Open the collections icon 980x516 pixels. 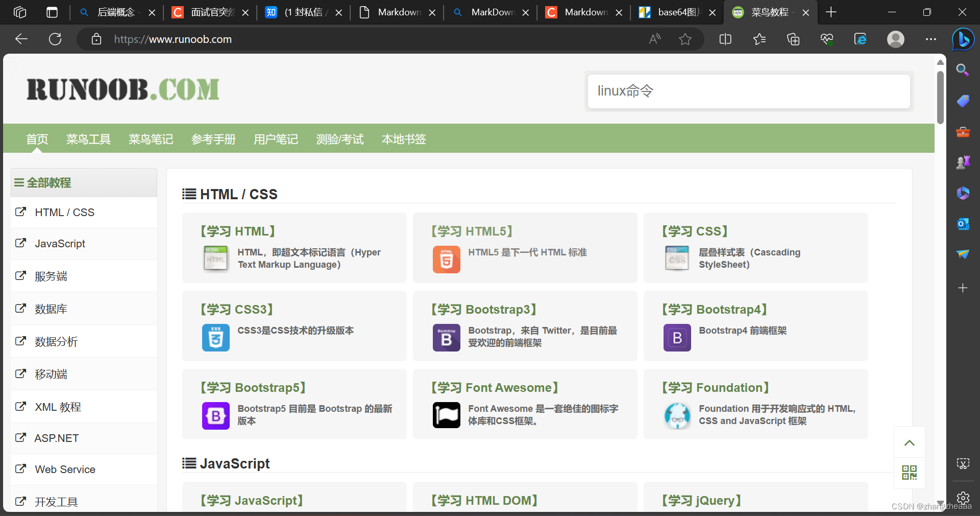[x=793, y=39]
